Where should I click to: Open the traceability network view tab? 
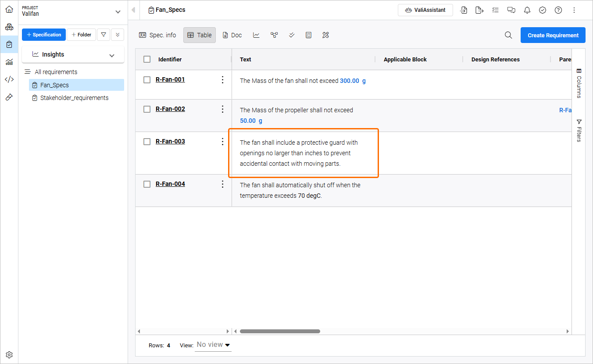pyautogui.click(x=274, y=35)
